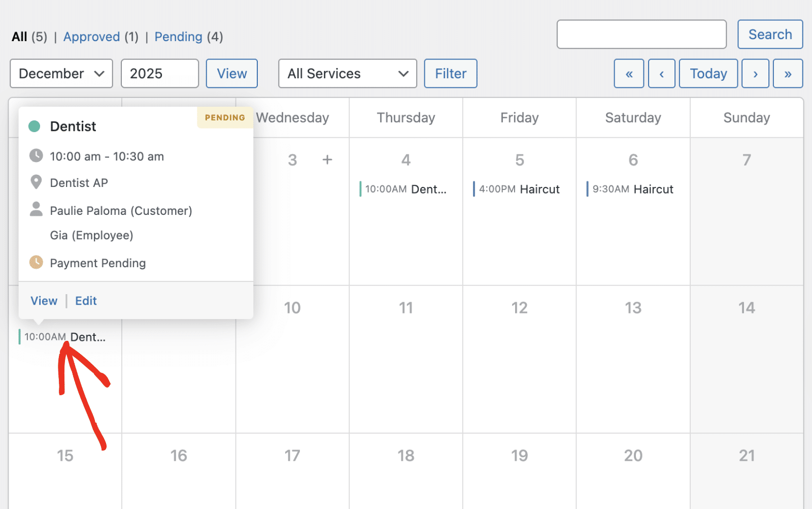Click the plus icon on December 3
The image size is (812, 509).
(327, 160)
